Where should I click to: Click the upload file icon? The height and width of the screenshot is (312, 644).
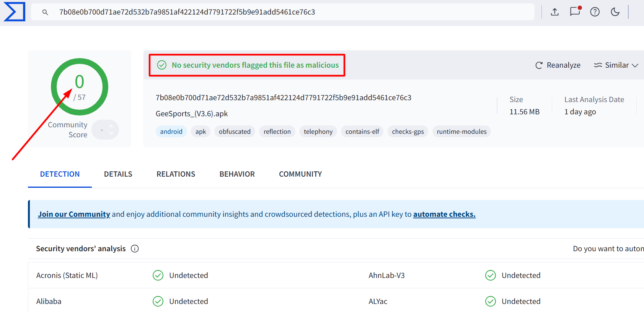(554, 12)
